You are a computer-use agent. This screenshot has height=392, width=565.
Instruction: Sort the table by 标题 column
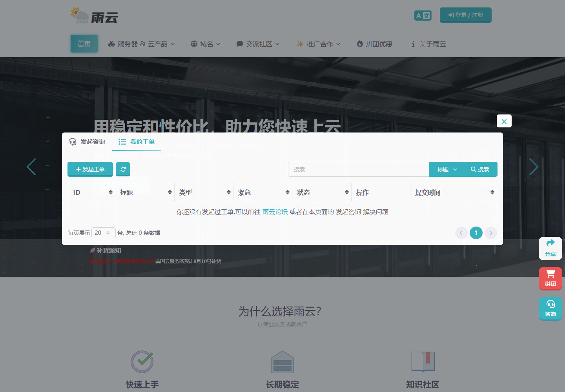tap(145, 192)
